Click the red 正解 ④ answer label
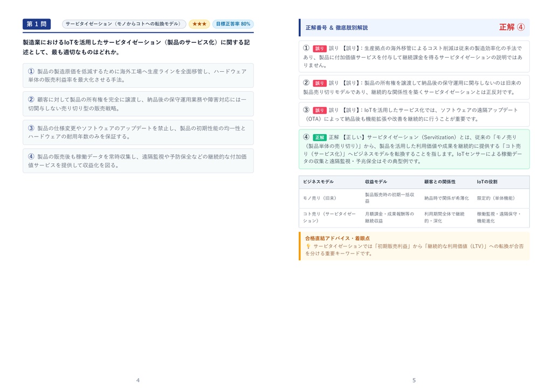 tap(512, 27)
